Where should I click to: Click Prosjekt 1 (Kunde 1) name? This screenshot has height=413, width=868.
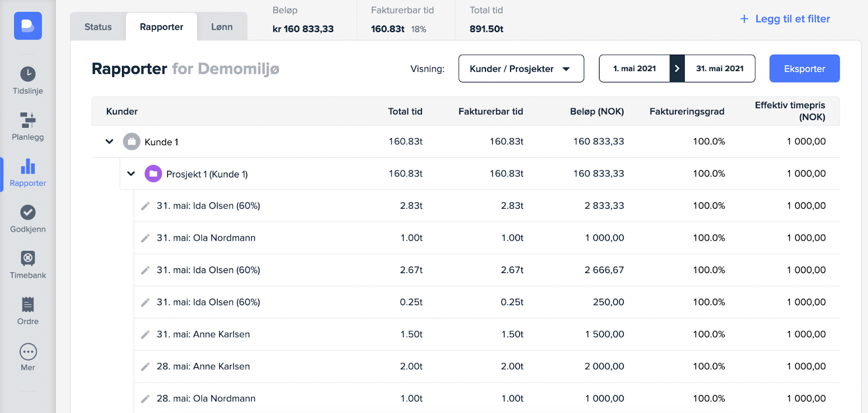(x=207, y=174)
